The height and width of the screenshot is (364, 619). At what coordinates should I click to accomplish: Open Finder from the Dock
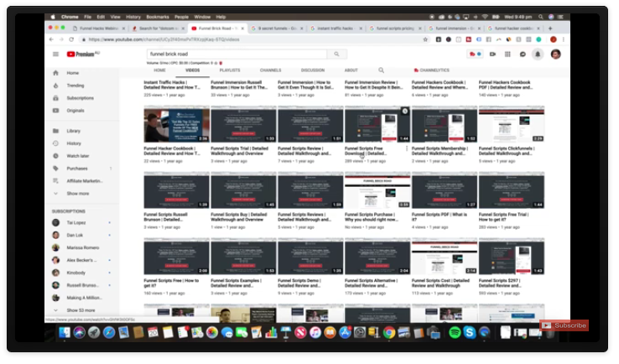[x=65, y=333]
